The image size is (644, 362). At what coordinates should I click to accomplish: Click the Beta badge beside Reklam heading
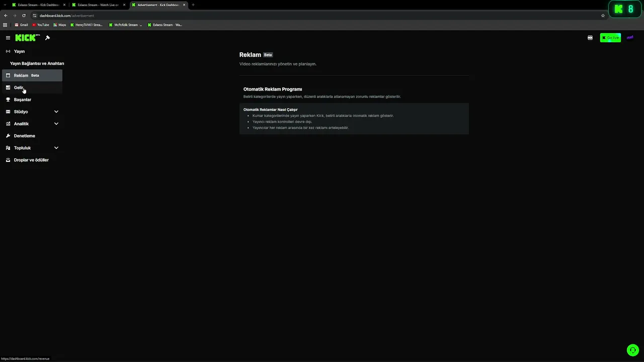pos(268,55)
